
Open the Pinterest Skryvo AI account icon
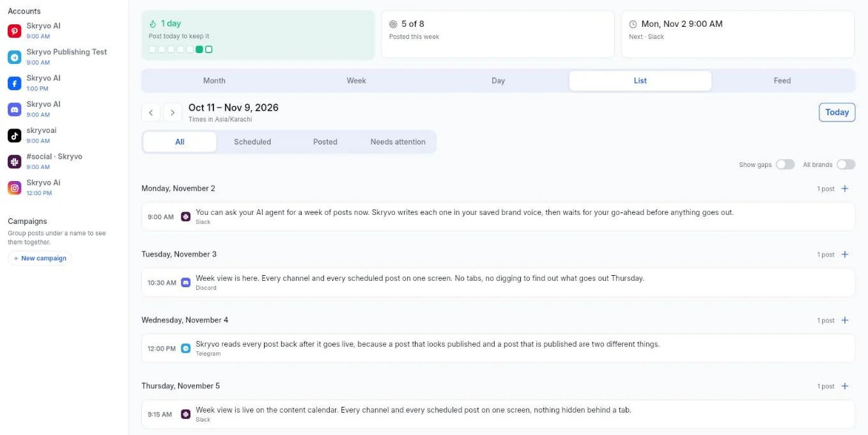point(15,31)
